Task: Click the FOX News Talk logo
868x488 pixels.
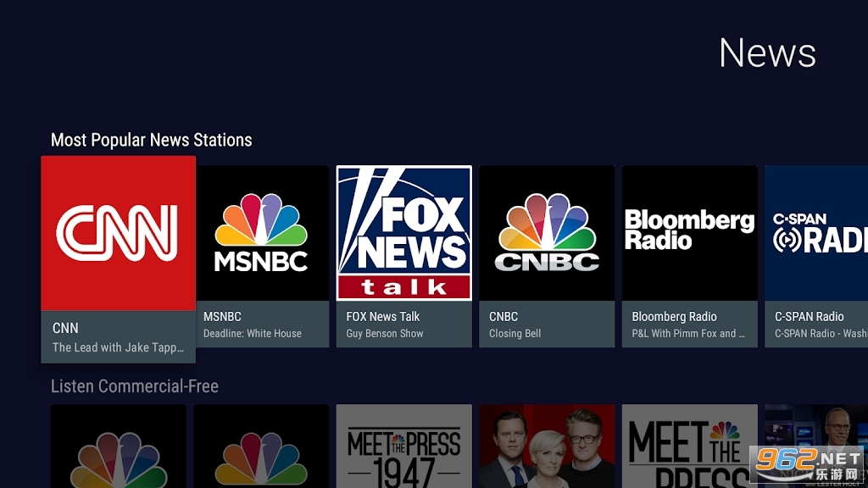Action: (404, 233)
